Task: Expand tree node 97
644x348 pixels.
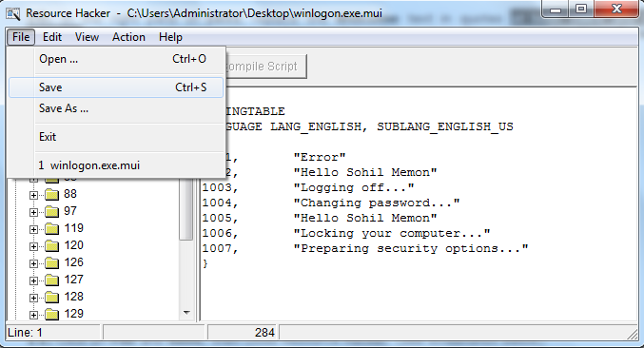Action: pos(33,213)
